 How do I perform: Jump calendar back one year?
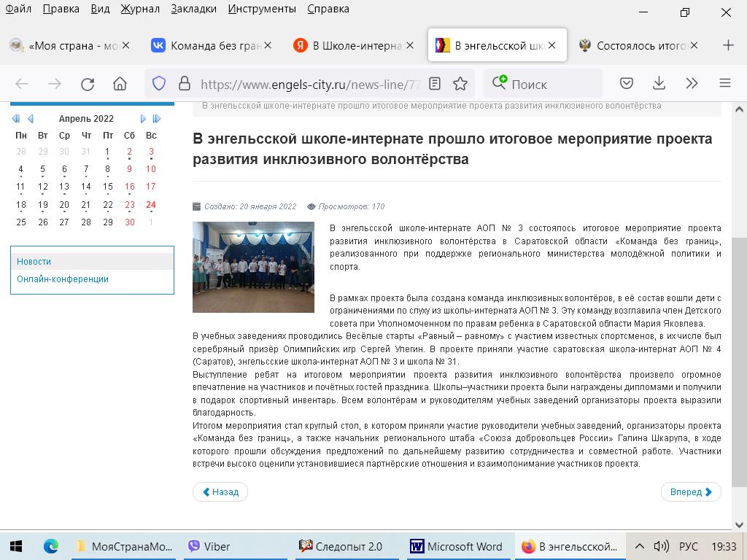(x=16, y=119)
